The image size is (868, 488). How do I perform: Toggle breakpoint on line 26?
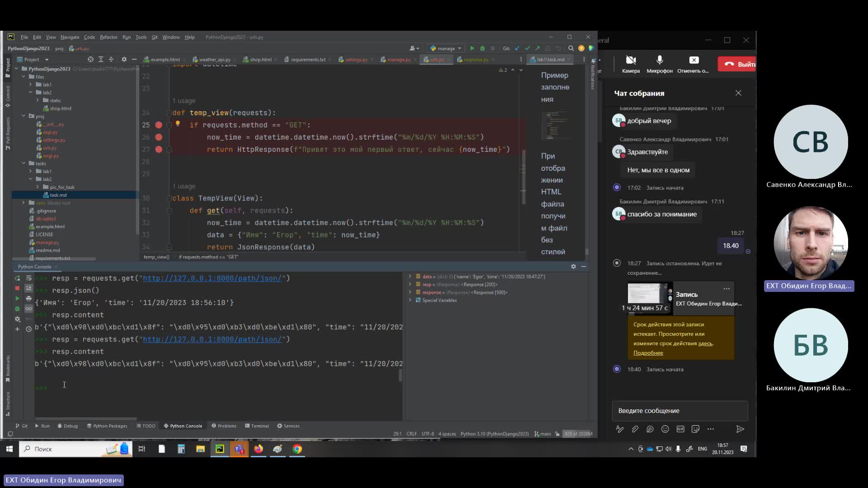point(159,137)
